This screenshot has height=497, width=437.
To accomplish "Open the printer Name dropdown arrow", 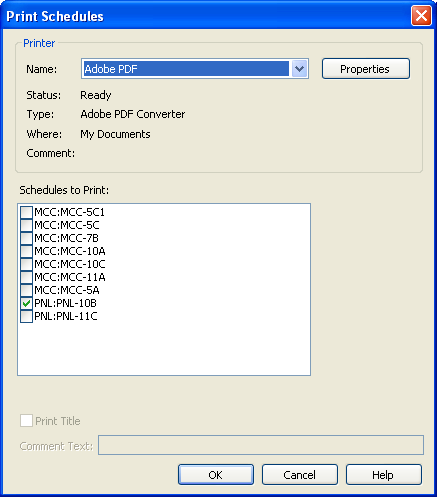I will 299,69.
